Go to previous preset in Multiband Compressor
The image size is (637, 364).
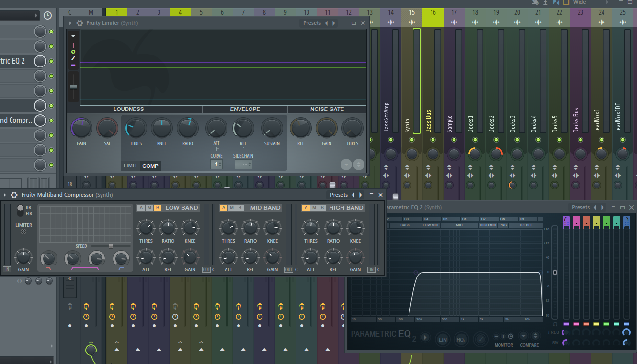353,195
